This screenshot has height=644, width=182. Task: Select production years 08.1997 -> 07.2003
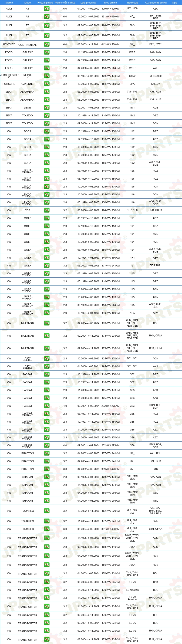click(x=88, y=76)
